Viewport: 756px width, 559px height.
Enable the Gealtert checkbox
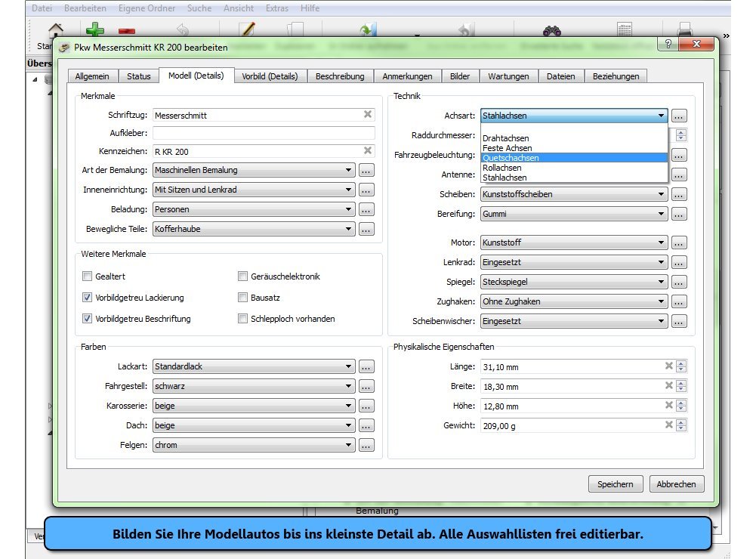(x=88, y=276)
